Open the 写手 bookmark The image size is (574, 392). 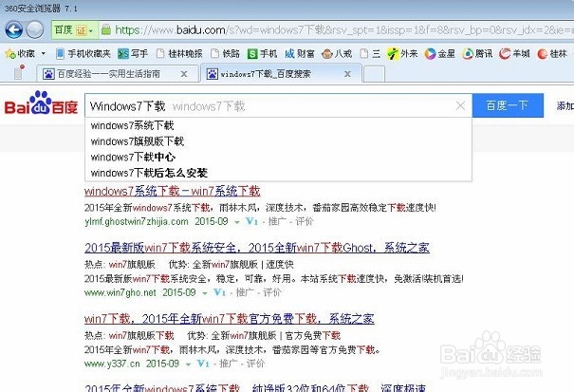(x=133, y=54)
